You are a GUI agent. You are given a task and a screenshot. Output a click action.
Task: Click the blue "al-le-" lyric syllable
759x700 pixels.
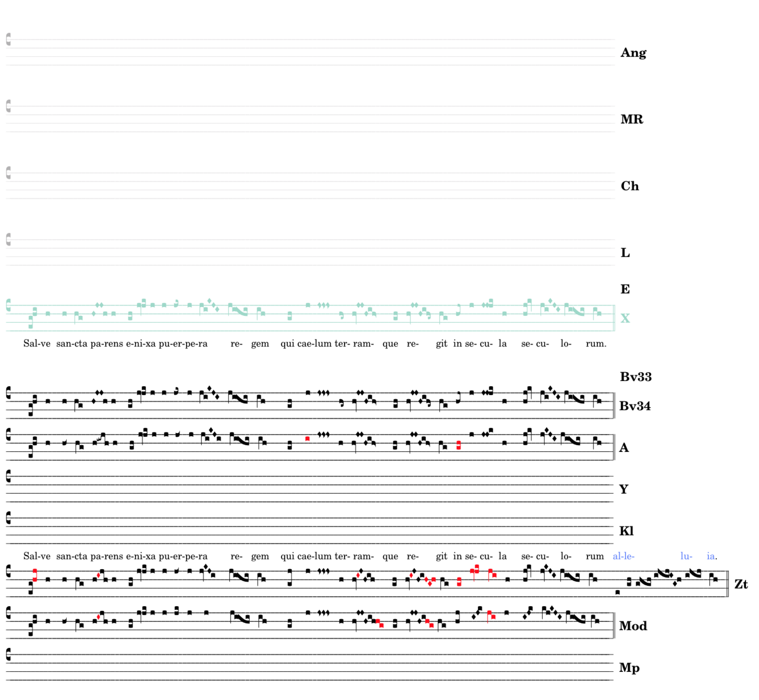624,556
